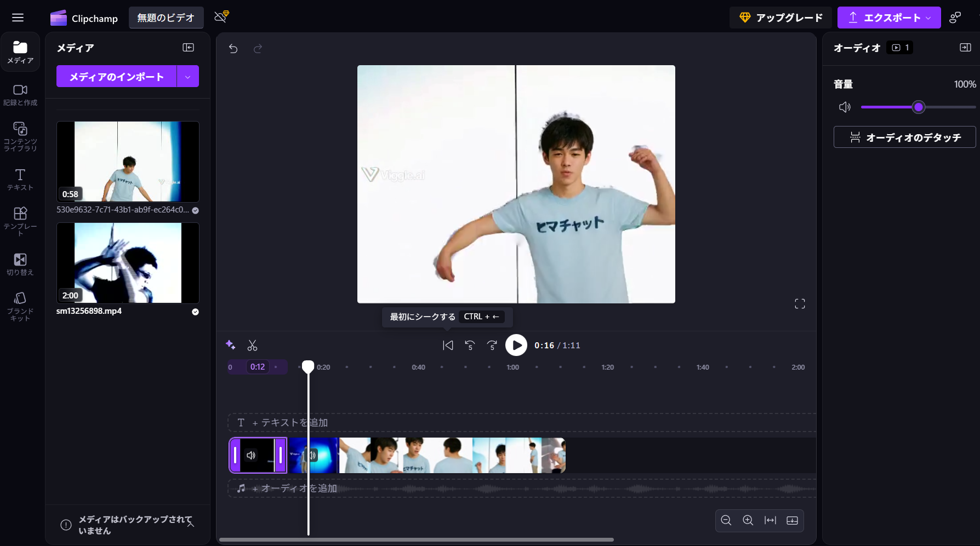Mute the selected clip's audio on timeline
This screenshot has width=980, height=546.
coord(251,455)
